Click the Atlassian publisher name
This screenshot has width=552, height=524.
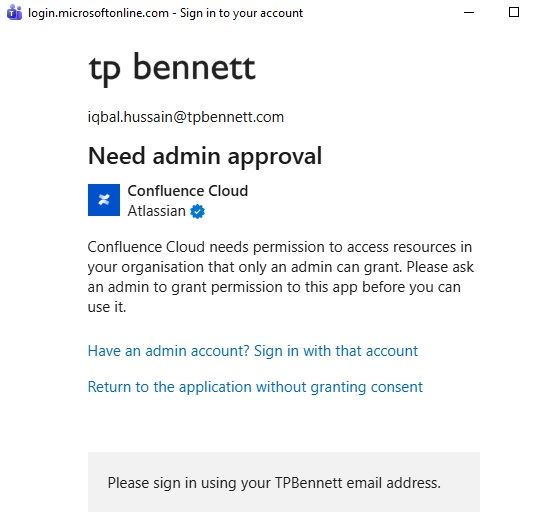pos(157,211)
